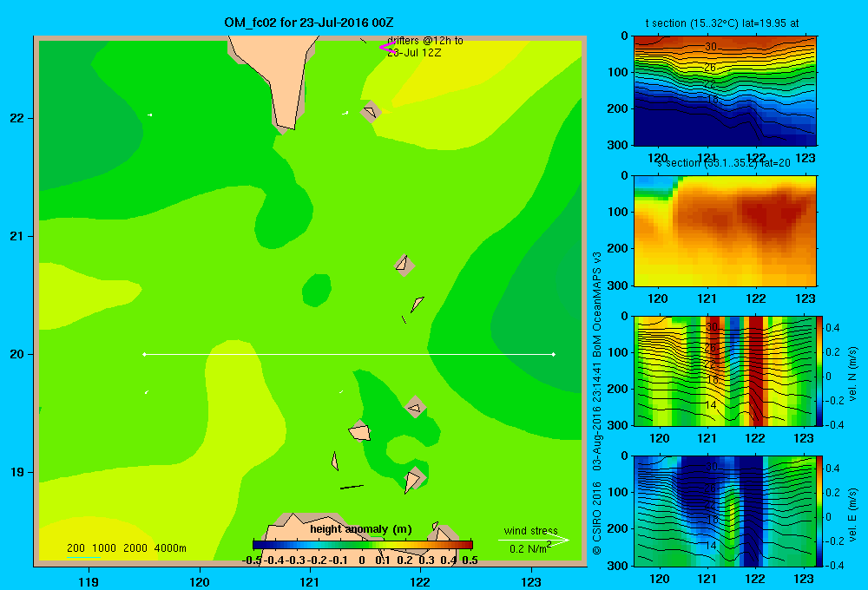Open the northward velocity section panel

725,370
